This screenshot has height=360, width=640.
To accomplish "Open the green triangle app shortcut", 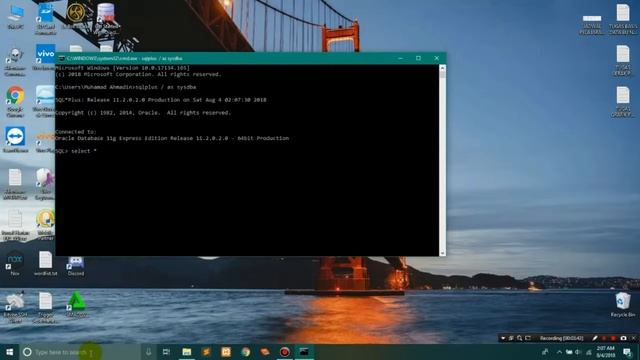I will pyautogui.click(x=76, y=304).
